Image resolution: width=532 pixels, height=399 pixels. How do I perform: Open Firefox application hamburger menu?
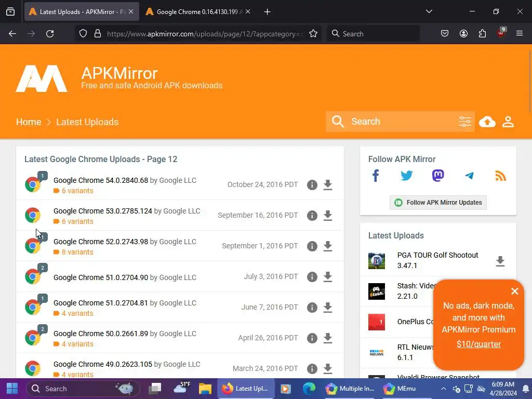[x=520, y=34]
